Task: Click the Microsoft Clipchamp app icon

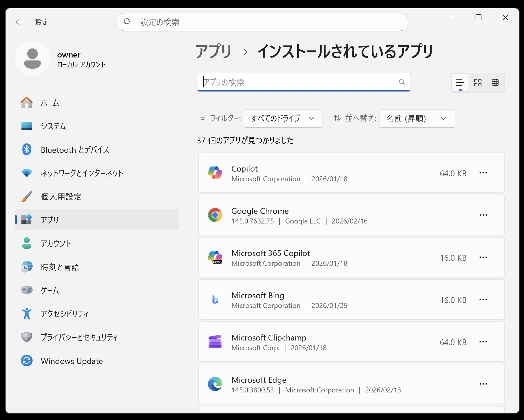Action: coord(215,342)
